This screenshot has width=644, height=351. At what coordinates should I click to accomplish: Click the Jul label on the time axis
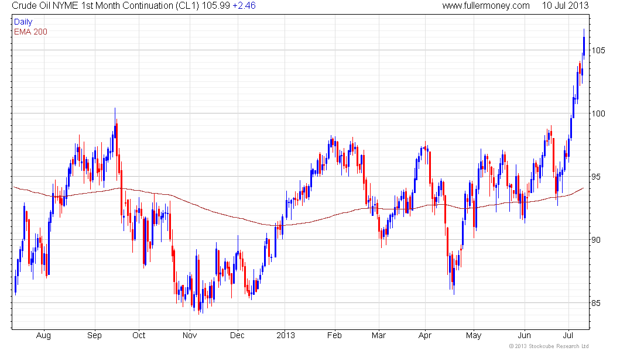coord(568,335)
